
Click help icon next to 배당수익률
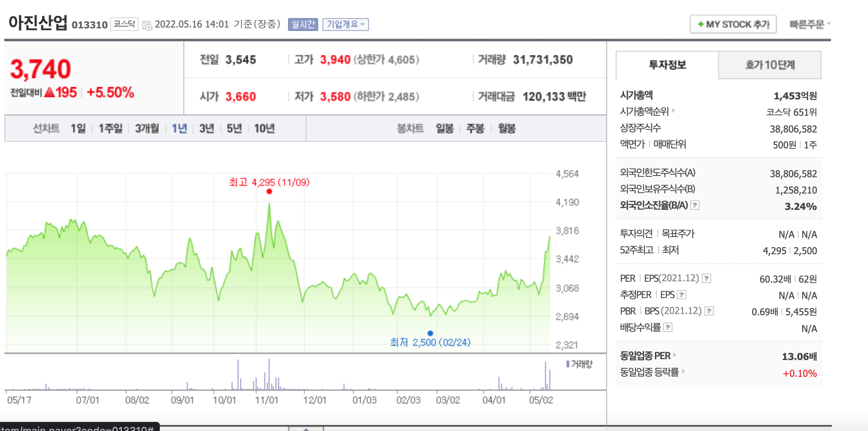pos(668,327)
